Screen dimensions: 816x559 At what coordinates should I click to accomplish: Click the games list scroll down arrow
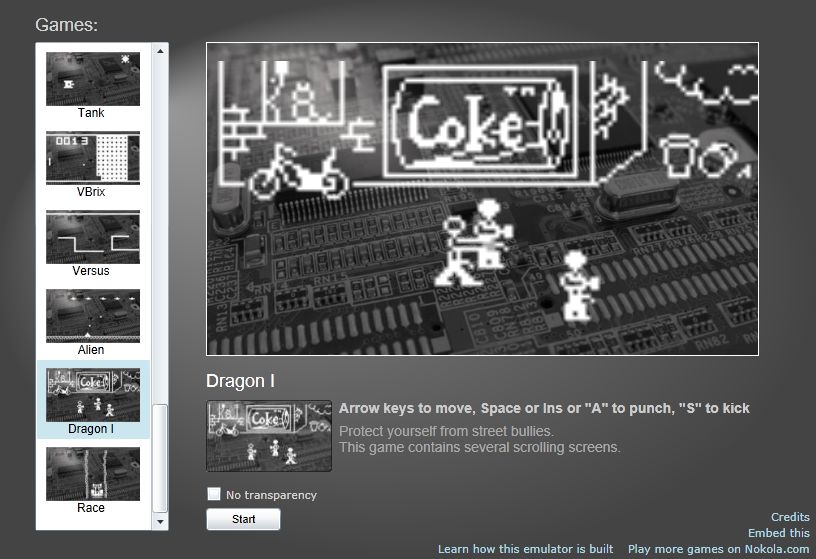(160, 522)
